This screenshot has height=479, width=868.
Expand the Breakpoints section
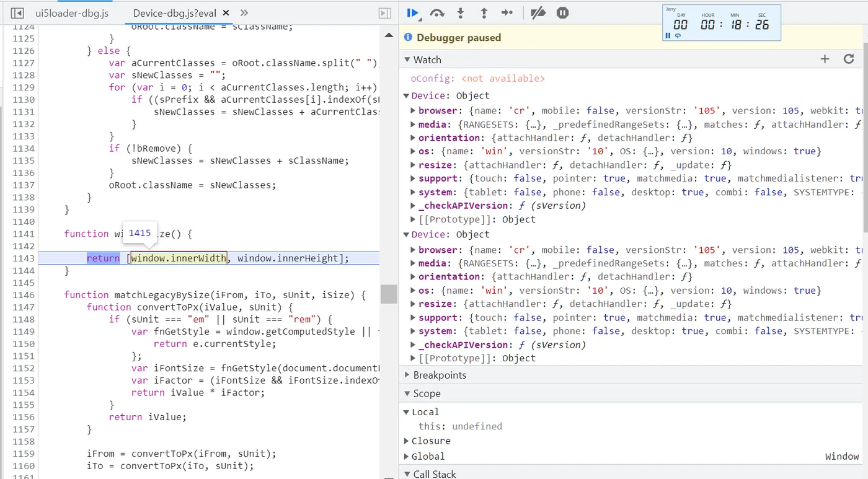[x=407, y=375]
